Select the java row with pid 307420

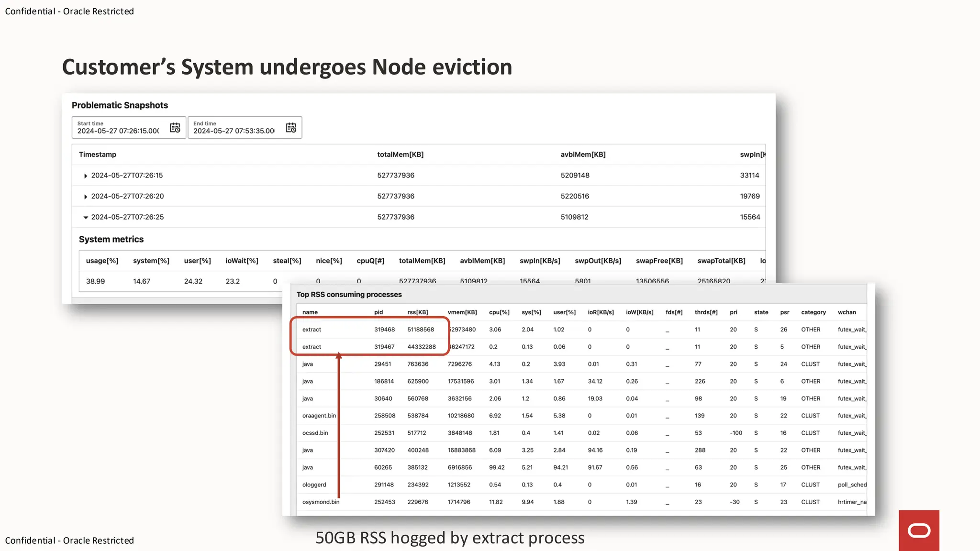[582, 450]
